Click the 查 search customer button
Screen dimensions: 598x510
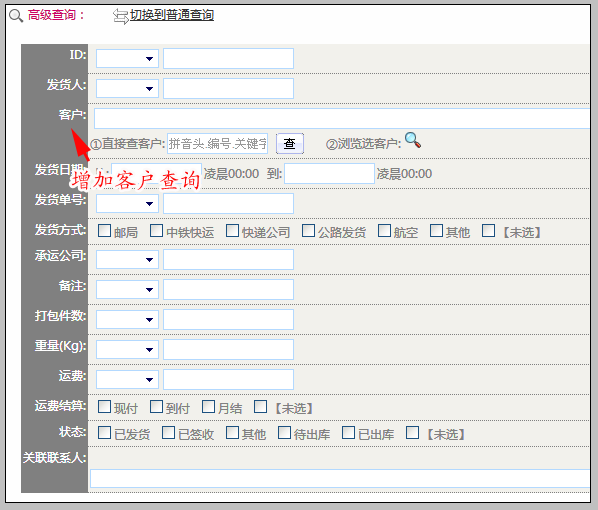[290, 143]
